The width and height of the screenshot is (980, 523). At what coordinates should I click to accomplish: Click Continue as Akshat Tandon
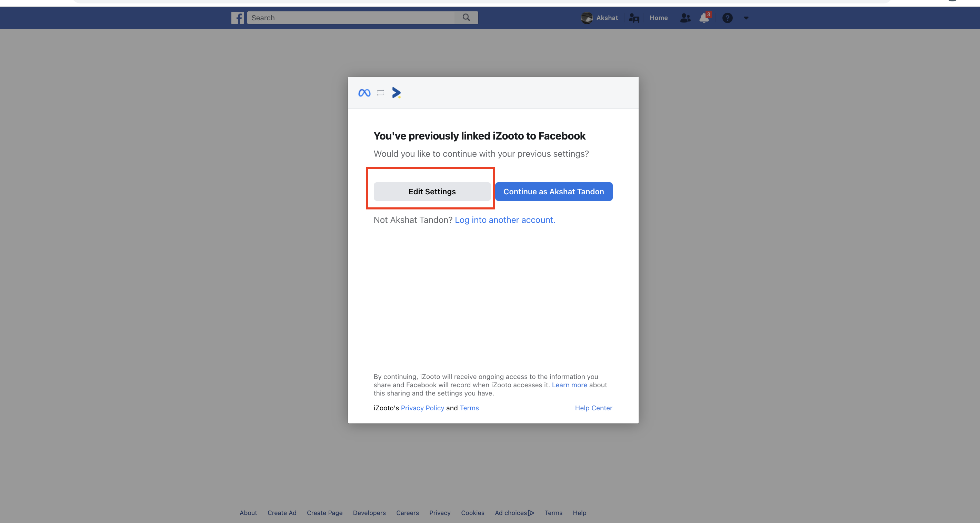553,192
